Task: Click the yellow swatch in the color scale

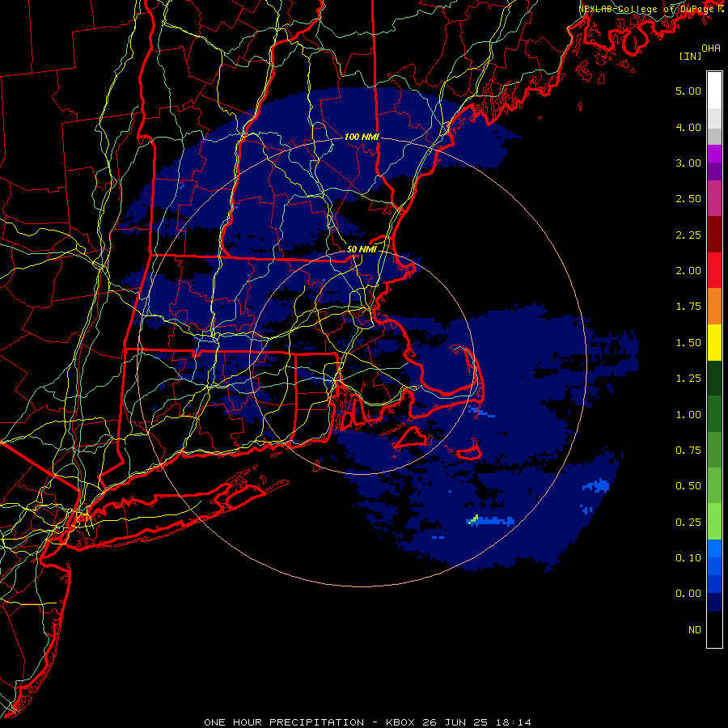Action: click(x=714, y=342)
